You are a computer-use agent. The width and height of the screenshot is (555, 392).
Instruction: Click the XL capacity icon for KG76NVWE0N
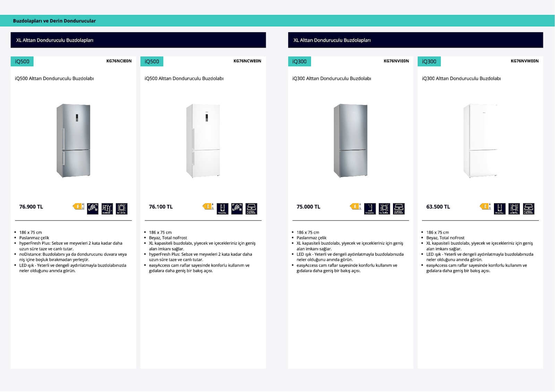(x=500, y=208)
